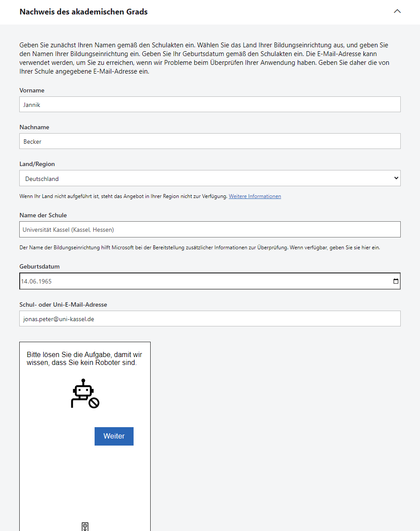
Task: Collapse the Nachweis des akademischen Grads section chevron
Action: [x=397, y=11]
